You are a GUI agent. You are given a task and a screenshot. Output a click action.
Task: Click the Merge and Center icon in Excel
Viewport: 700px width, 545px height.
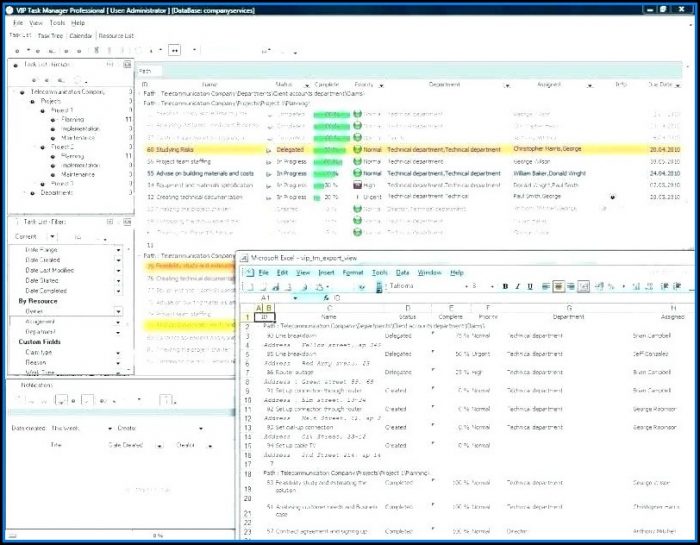click(583, 287)
